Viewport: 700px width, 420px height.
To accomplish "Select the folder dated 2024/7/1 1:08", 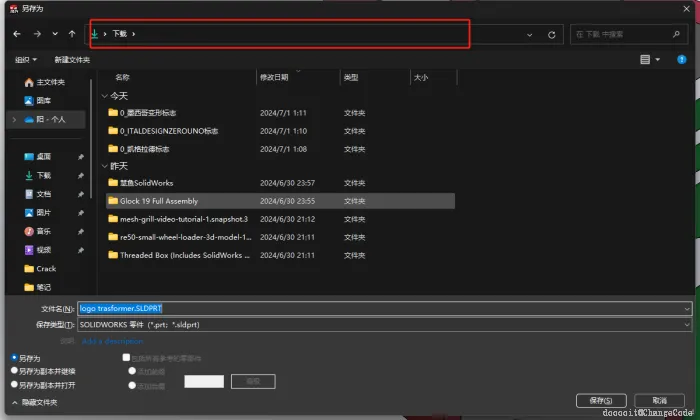I will click(x=280, y=149).
